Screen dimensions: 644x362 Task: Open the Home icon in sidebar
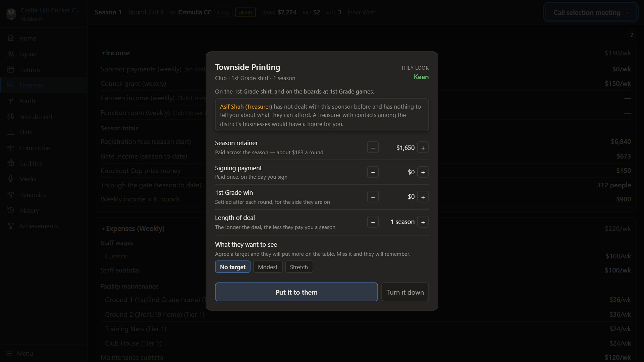click(x=11, y=38)
